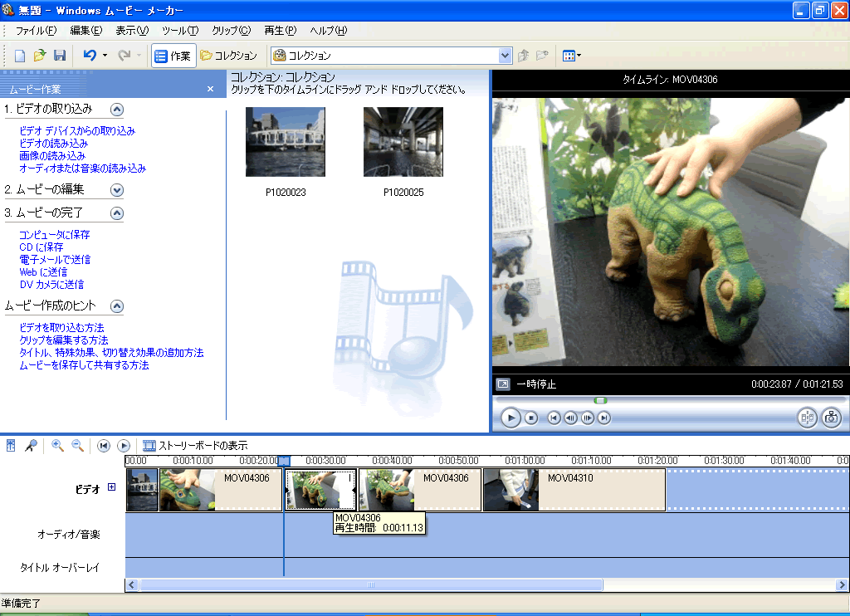Zoom in on the timeline
The width and height of the screenshot is (850, 616).
pos(57,446)
